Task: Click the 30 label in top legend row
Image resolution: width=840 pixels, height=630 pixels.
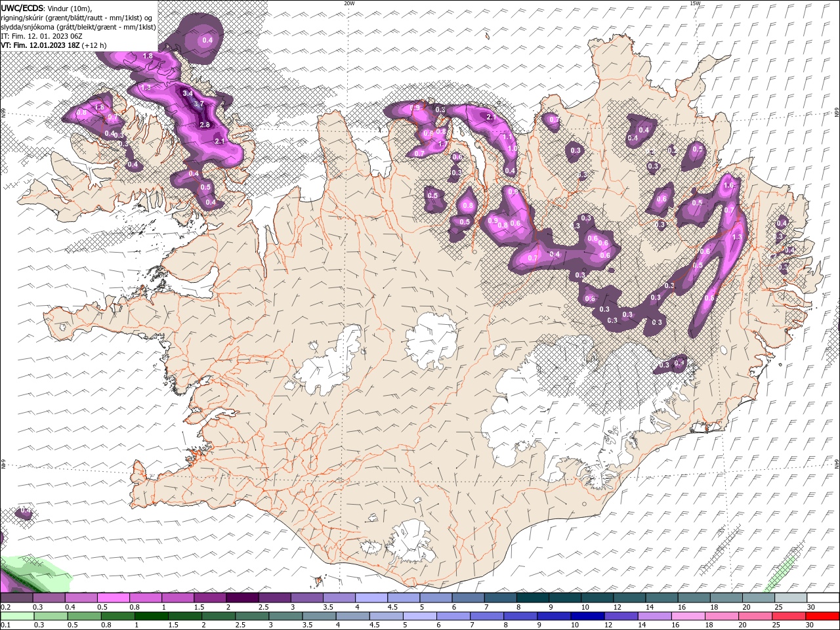Action: (x=811, y=607)
